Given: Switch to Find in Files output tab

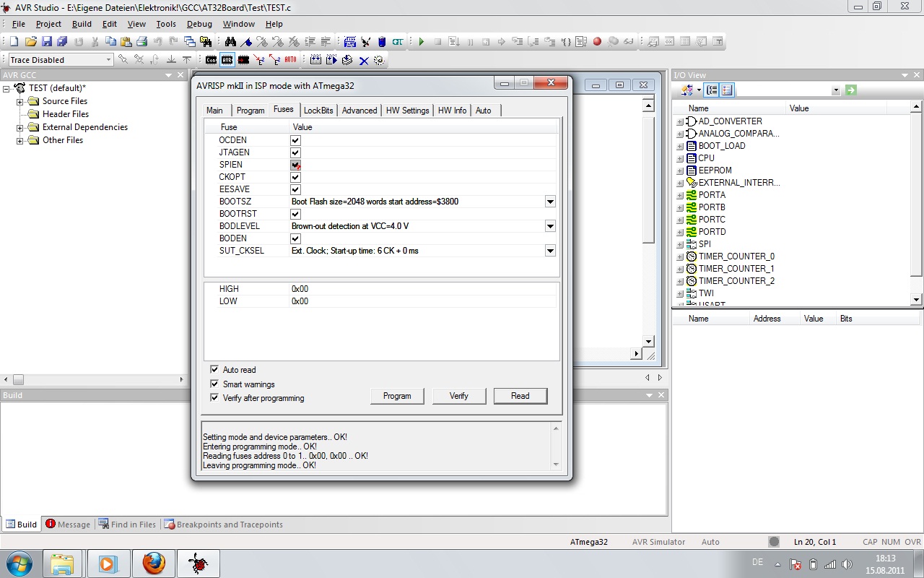Looking at the screenshot, I should (x=128, y=525).
